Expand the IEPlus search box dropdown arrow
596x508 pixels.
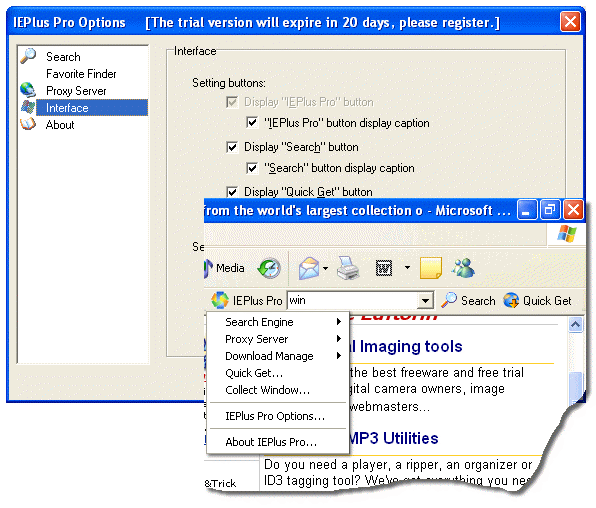click(x=425, y=301)
